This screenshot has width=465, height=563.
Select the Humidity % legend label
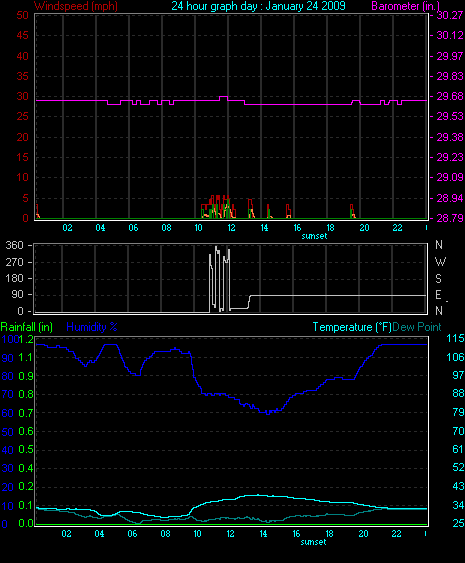tap(92, 327)
